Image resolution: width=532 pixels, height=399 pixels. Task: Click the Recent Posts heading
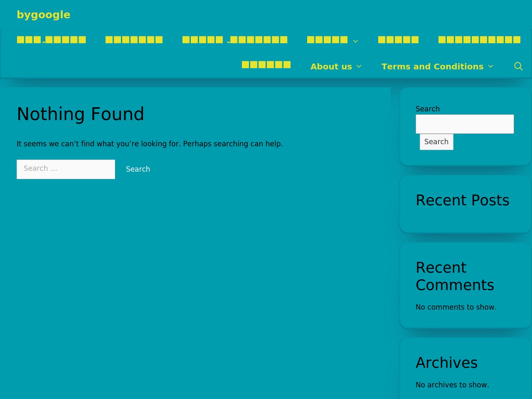[x=463, y=200]
